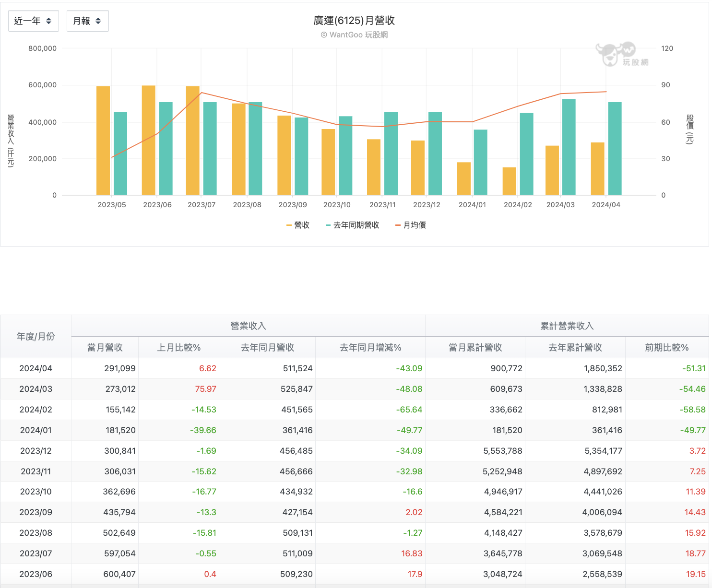712x588 pixels.
Task: Open the 近一年 time range dropdown
Action: coord(34,21)
